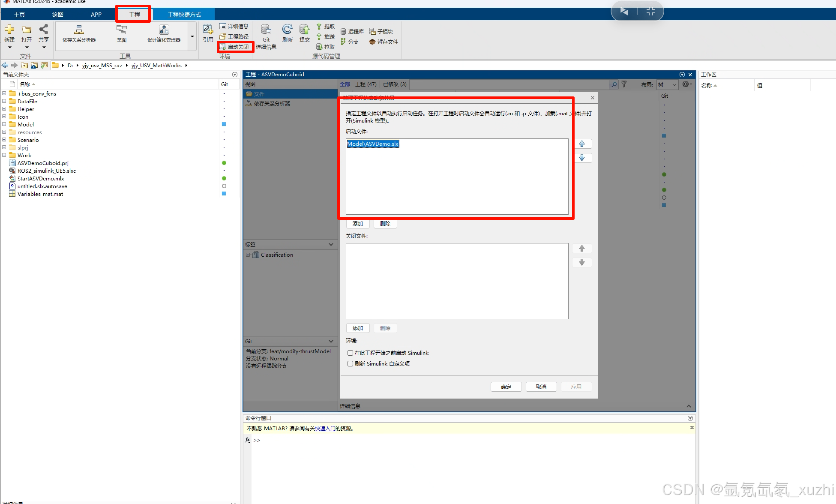Expand the Classification label node
This screenshot has width=836, height=504.
(x=248, y=255)
